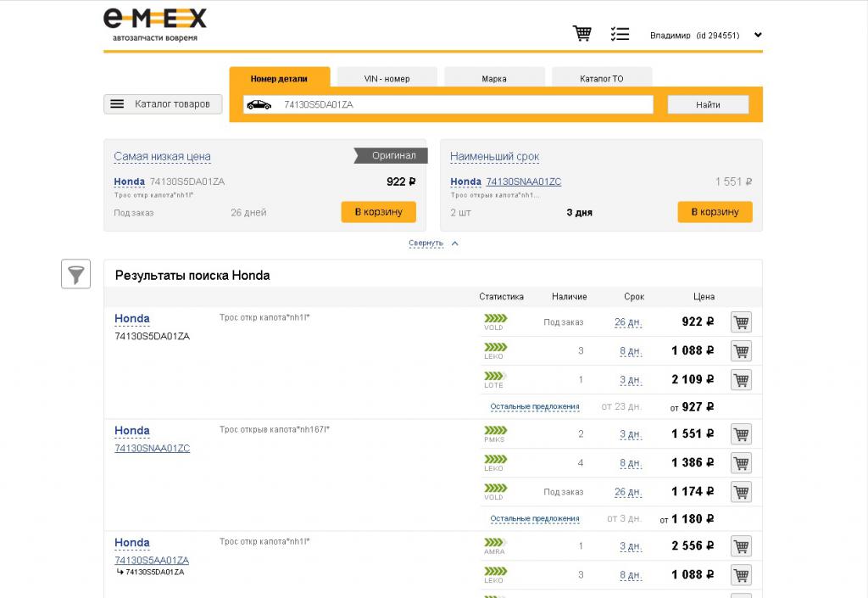The width and height of the screenshot is (868, 598).
Task: Open 74130SNAA01ZC link in fastest delivery card
Action: 524,182
